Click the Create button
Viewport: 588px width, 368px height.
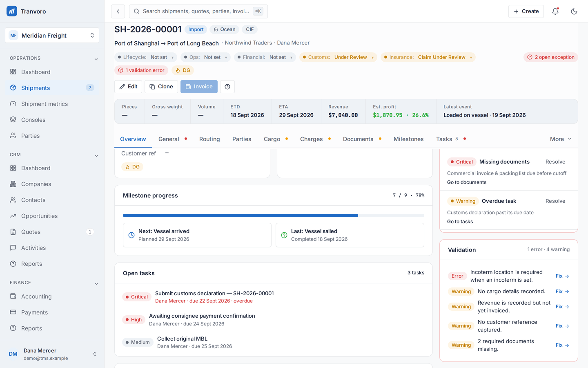point(526,11)
